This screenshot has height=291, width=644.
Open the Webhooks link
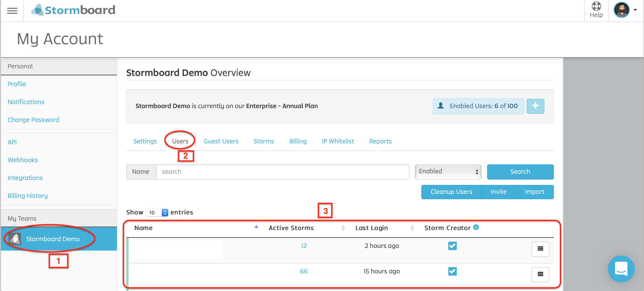(23, 160)
